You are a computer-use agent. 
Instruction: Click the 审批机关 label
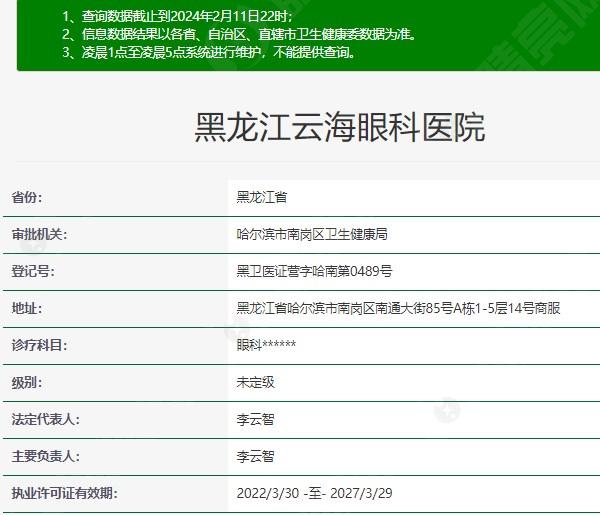(x=39, y=234)
